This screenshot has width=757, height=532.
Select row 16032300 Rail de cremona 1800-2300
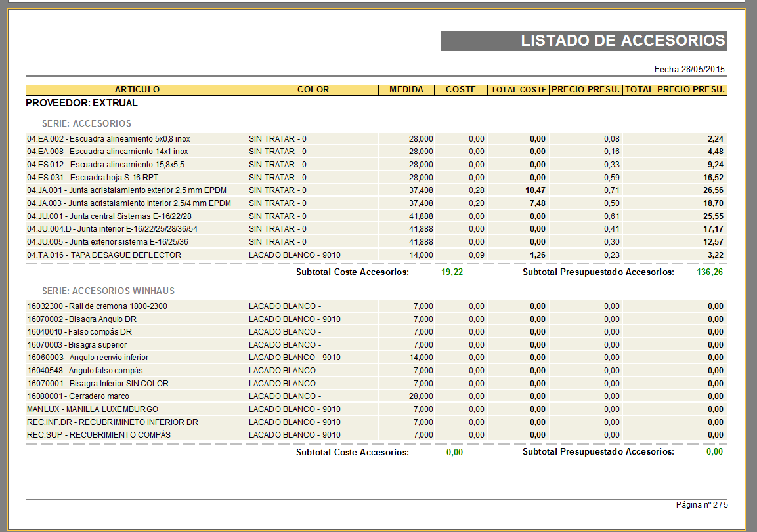(376, 306)
